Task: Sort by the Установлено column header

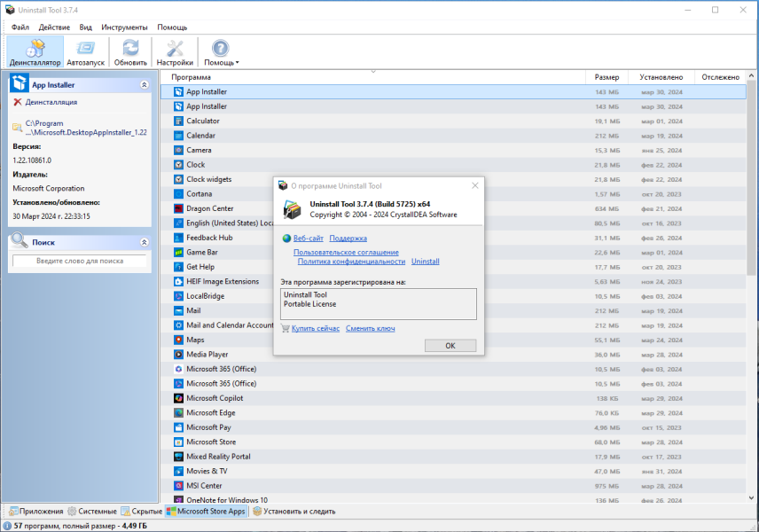Action: pos(661,77)
